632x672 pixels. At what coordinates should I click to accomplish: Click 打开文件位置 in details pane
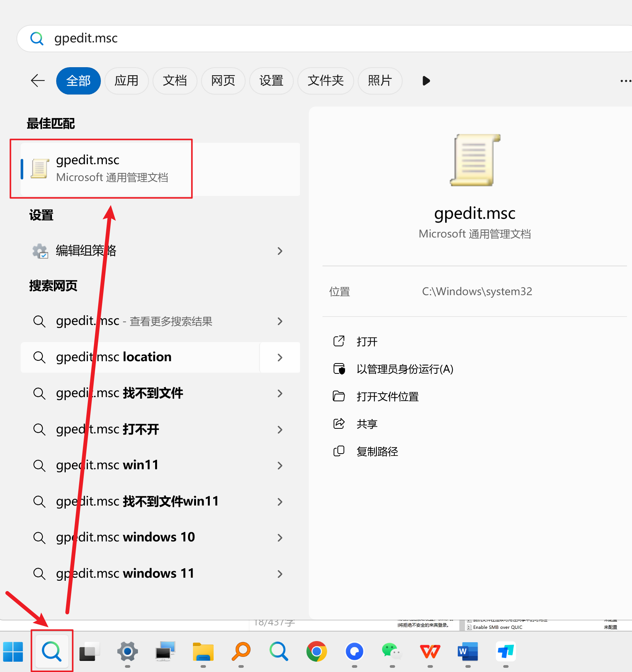(x=387, y=397)
